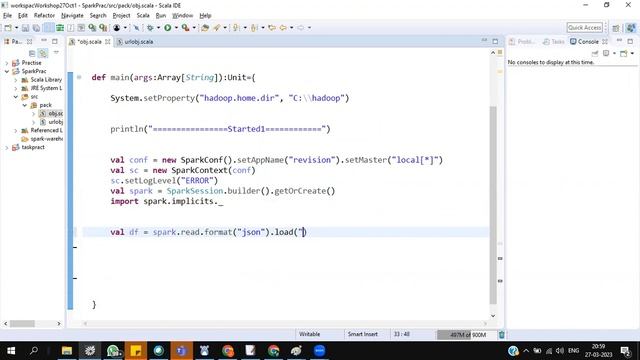Select obj.scala in the package tree
The height and width of the screenshot is (360, 640).
pos(51,113)
